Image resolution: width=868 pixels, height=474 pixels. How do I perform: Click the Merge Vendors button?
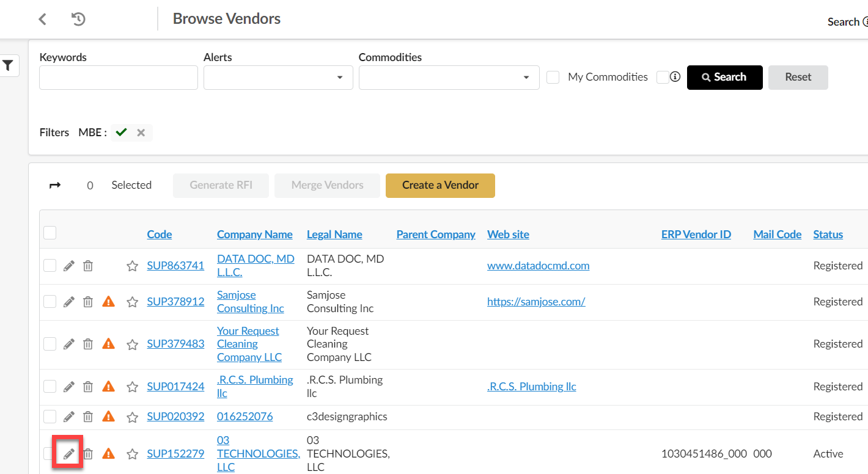(x=328, y=186)
